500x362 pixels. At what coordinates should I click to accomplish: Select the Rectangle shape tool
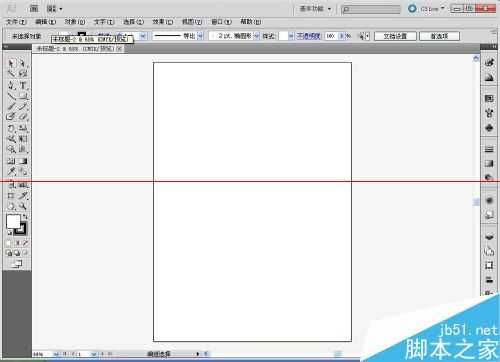click(x=23, y=96)
